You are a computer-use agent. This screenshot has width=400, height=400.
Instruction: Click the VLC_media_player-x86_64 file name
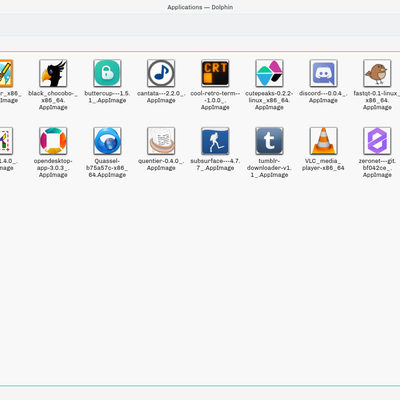(323, 164)
